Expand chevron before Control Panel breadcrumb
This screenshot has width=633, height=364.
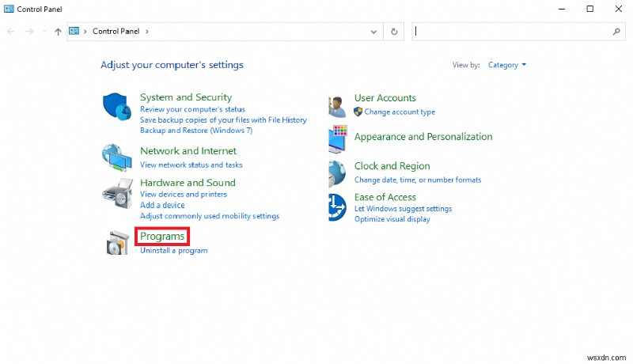coord(85,32)
